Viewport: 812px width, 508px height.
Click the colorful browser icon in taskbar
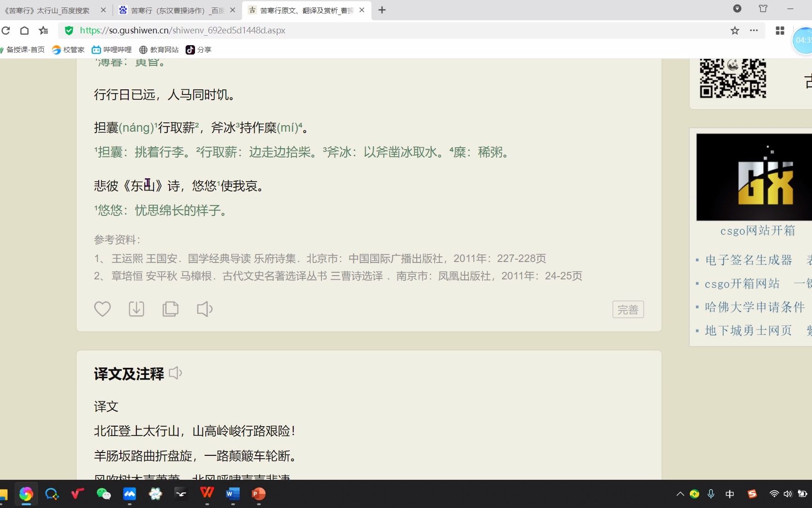click(x=26, y=494)
